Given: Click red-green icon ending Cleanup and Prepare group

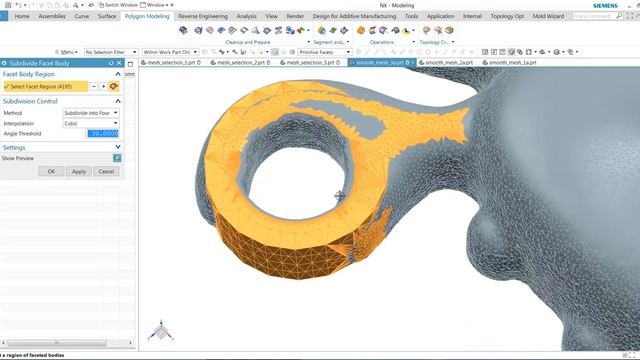Looking at the screenshot, I should [x=301, y=30].
